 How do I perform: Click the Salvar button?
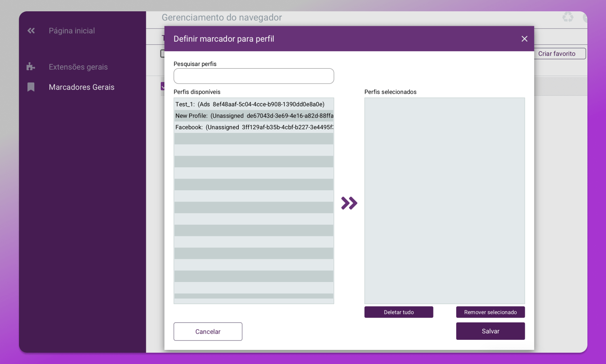tap(490, 331)
